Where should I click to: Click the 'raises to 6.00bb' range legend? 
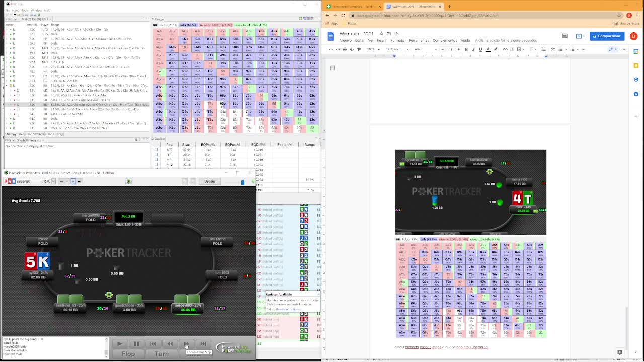click(x=216, y=25)
